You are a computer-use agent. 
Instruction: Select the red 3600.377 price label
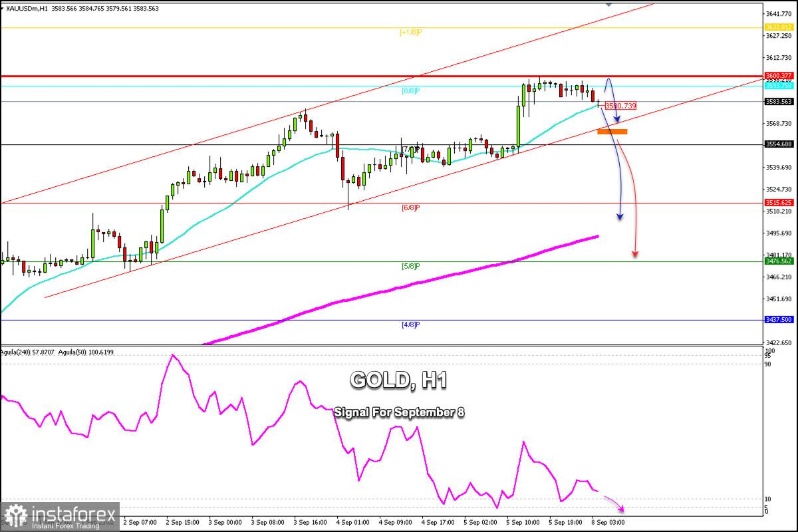779,76
